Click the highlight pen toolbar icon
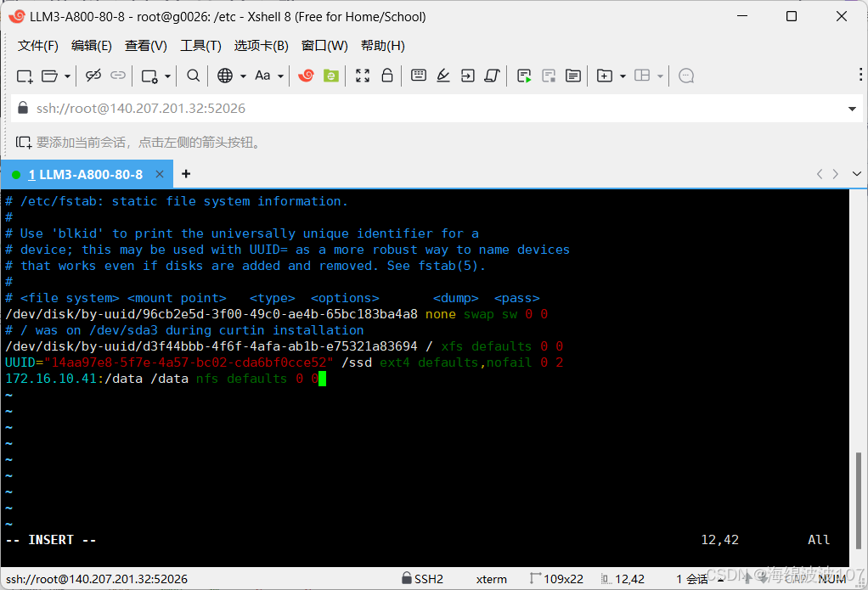This screenshot has height=590, width=868. pyautogui.click(x=442, y=76)
